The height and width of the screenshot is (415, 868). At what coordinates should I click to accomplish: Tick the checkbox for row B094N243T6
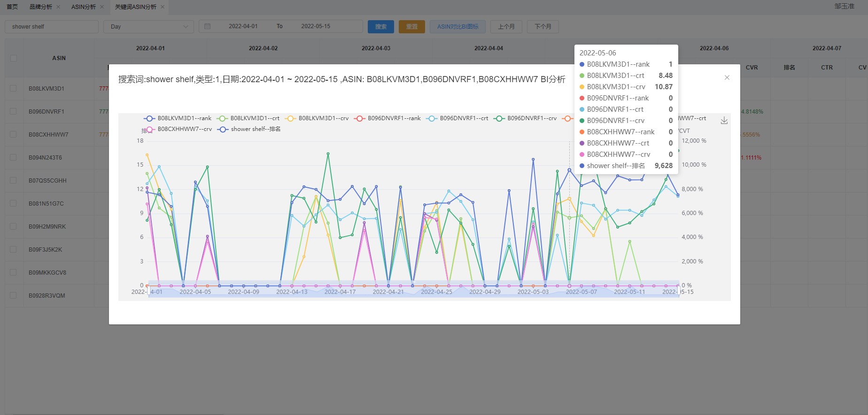point(13,157)
